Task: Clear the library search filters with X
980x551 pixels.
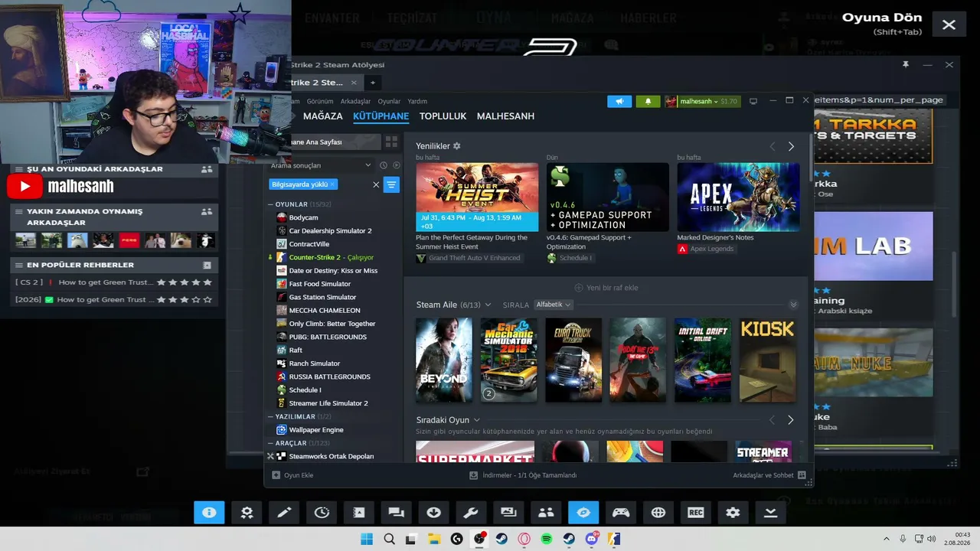Action: pyautogui.click(x=376, y=184)
